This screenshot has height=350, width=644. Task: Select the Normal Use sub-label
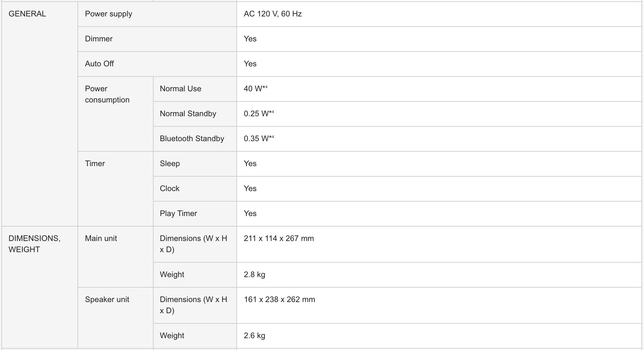point(181,89)
